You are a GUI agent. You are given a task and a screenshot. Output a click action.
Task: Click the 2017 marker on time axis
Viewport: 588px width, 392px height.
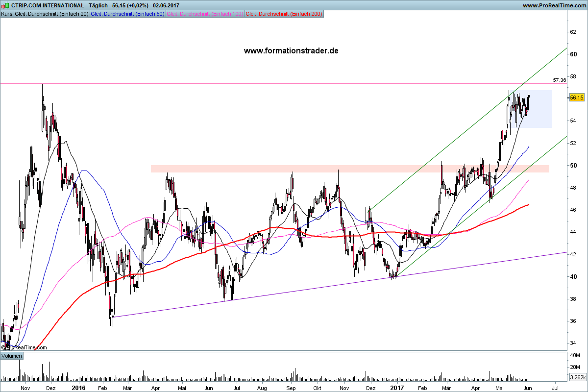coord(396,388)
